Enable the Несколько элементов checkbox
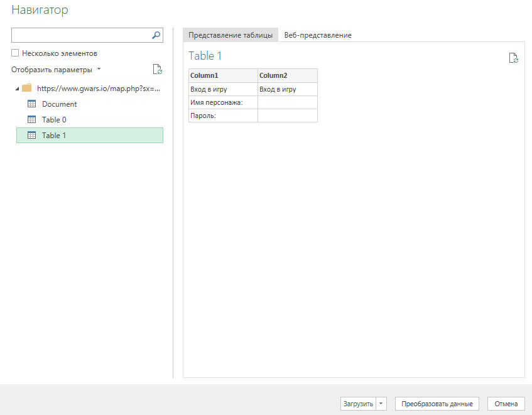 coord(15,53)
